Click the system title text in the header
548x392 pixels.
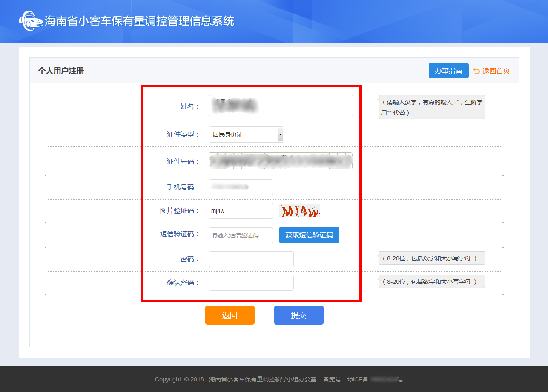coord(139,21)
